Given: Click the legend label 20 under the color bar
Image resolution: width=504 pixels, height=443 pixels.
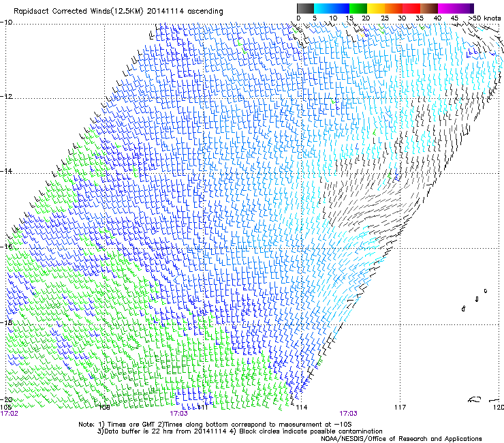Looking at the screenshot, I should point(366,18).
